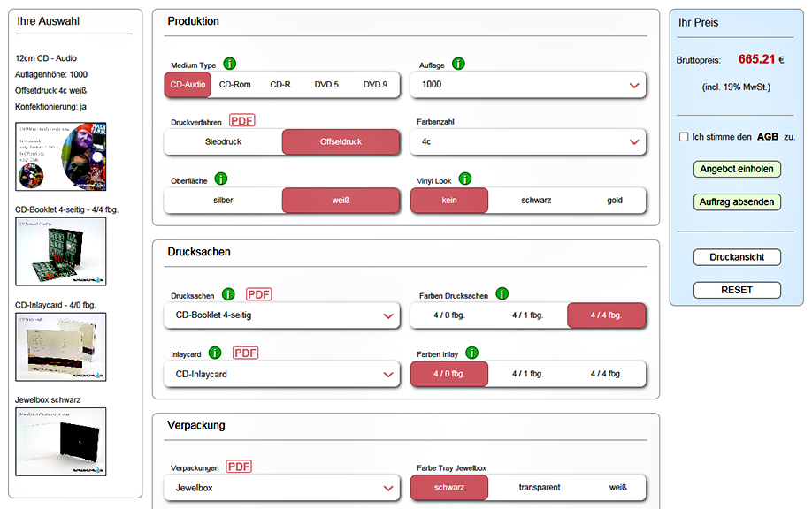The height and width of the screenshot is (509, 812).
Task: Expand the CD-Booklet 4-seitig dropdown
Action: point(281,315)
